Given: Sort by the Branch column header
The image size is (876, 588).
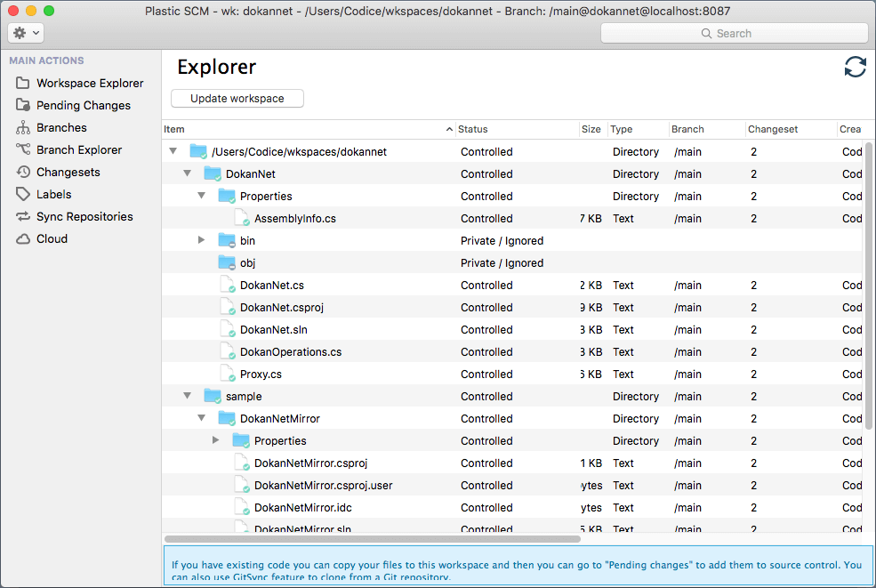Looking at the screenshot, I should point(707,129).
